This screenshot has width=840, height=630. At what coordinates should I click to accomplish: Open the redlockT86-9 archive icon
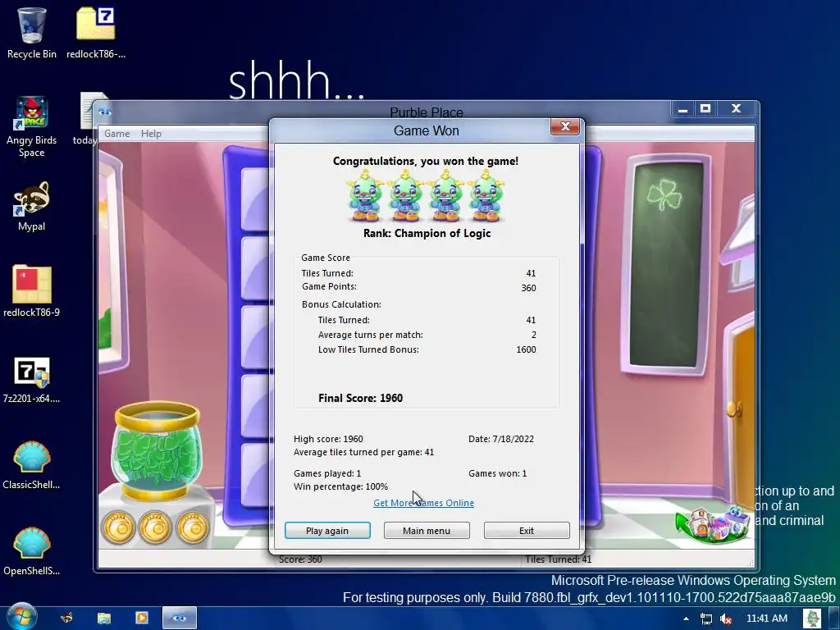click(x=32, y=291)
